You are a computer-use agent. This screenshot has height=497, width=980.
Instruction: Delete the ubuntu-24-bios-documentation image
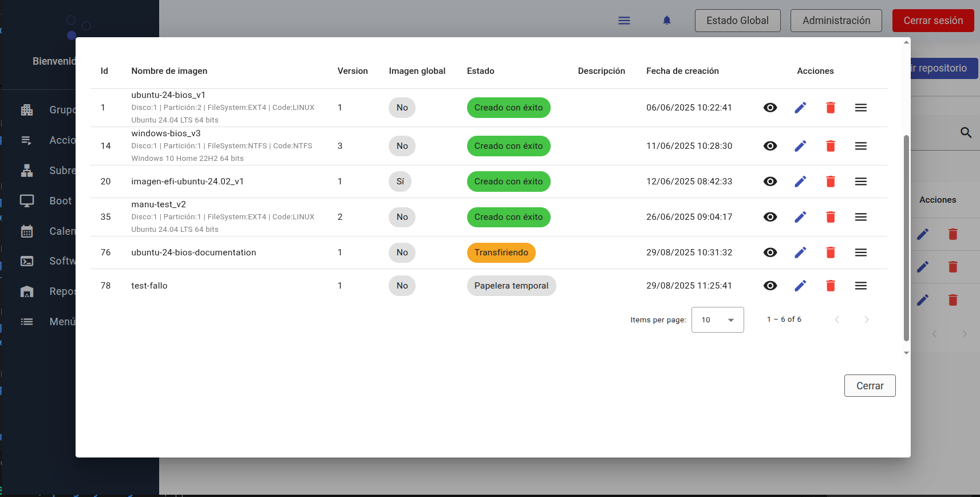[830, 253]
